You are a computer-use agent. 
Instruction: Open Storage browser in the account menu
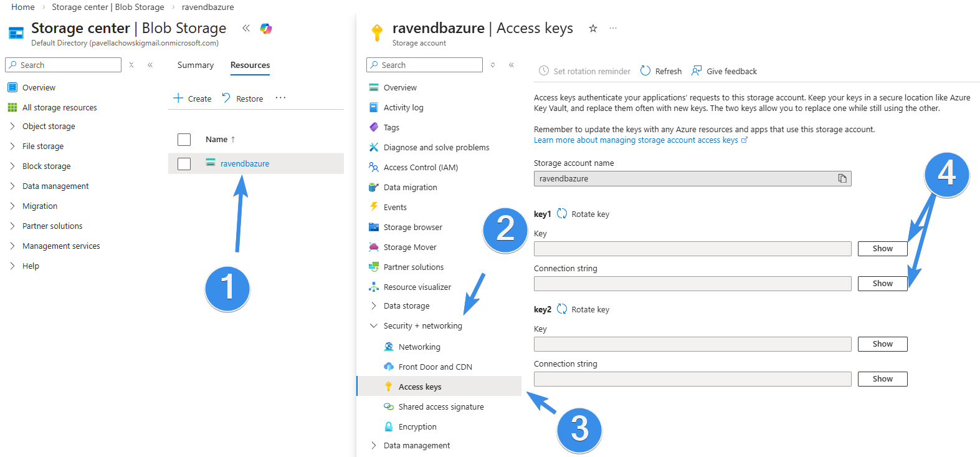click(x=412, y=228)
